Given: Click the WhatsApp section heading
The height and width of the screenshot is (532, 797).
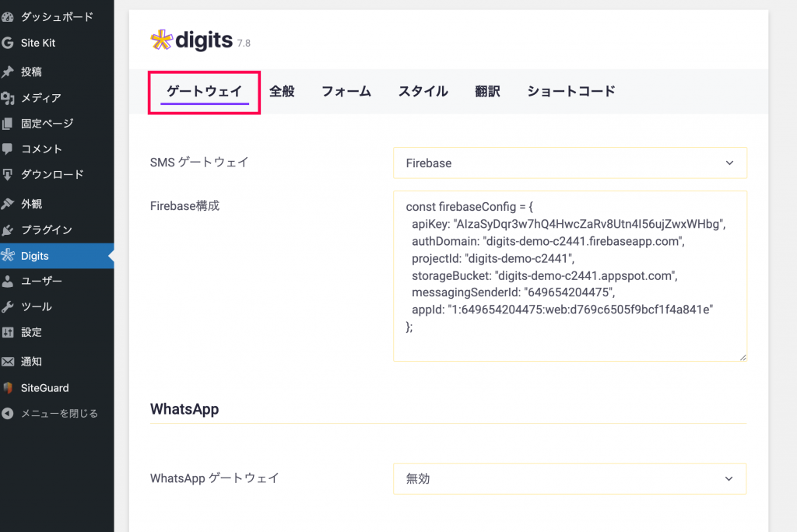Looking at the screenshot, I should (x=184, y=410).
